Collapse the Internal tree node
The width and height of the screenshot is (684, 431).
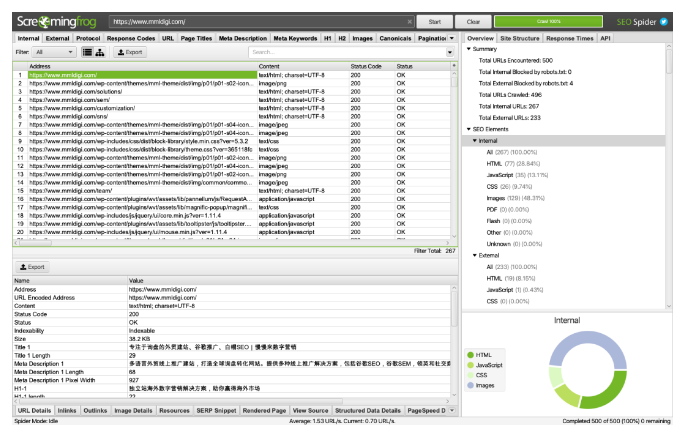475,140
